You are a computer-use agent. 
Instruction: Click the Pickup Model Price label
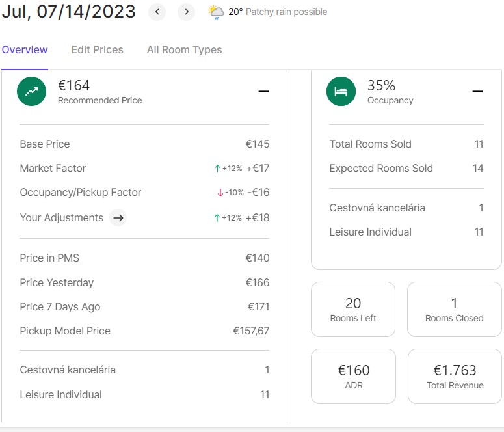coord(65,331)
